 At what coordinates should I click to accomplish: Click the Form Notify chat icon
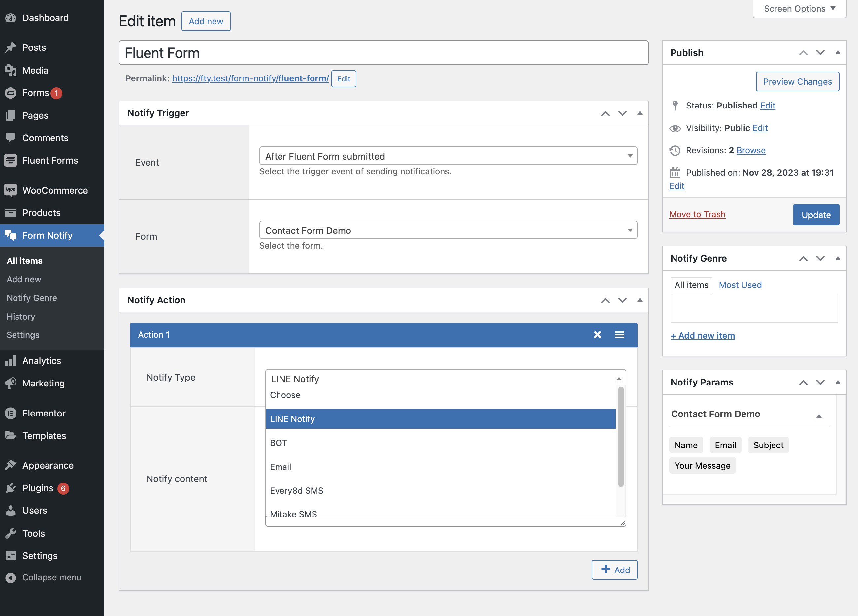(11, 235)
